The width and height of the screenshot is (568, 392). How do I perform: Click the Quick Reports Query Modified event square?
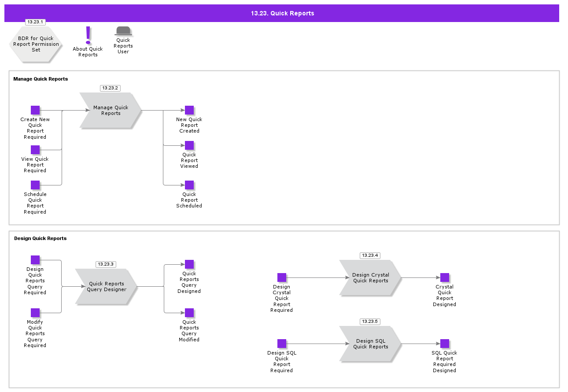[189, 313]
